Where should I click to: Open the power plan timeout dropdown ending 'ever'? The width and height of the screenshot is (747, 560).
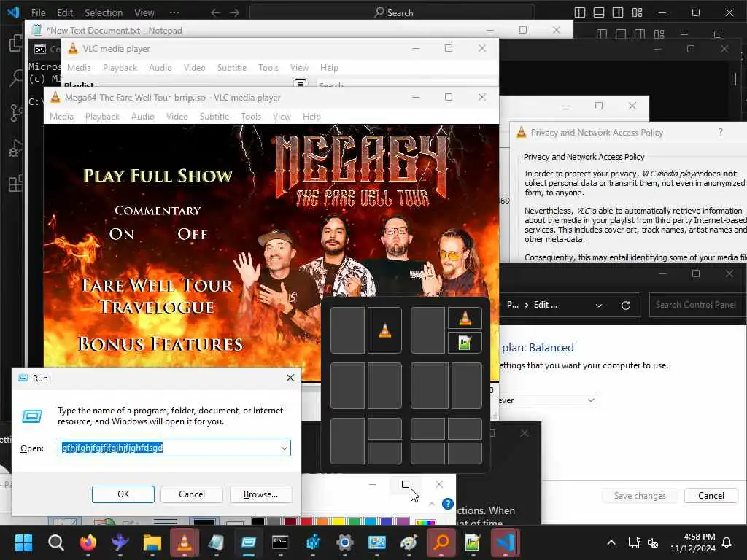(548, 400)
